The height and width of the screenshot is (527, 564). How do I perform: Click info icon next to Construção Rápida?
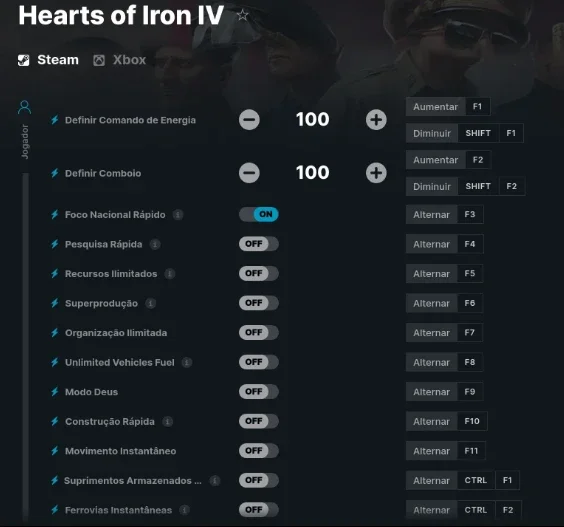pyautogui.click(x=167, y=421)
